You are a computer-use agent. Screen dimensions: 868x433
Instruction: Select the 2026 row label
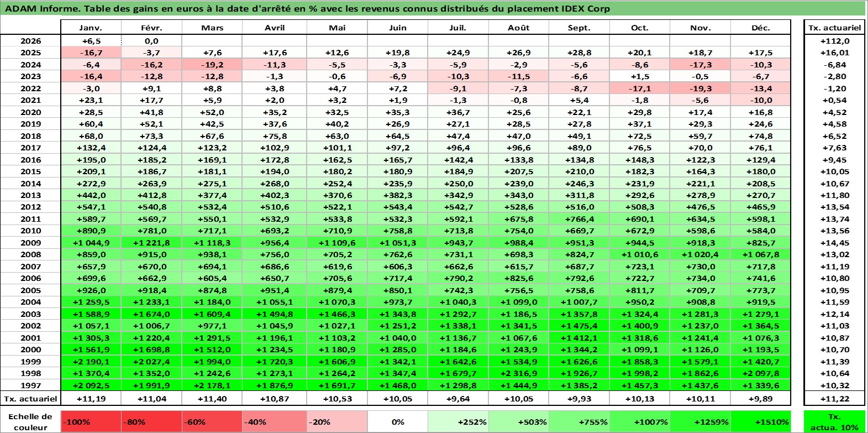30,41
